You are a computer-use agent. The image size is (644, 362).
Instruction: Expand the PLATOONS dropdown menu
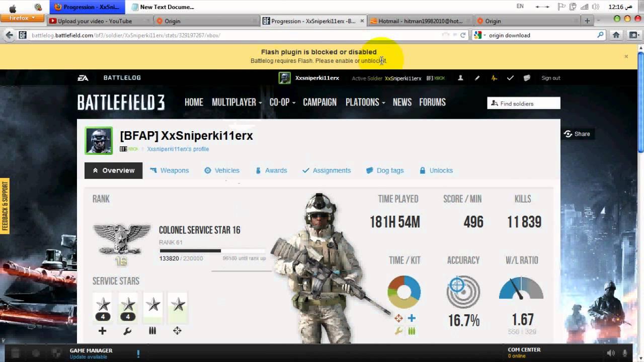click(365, 102)
